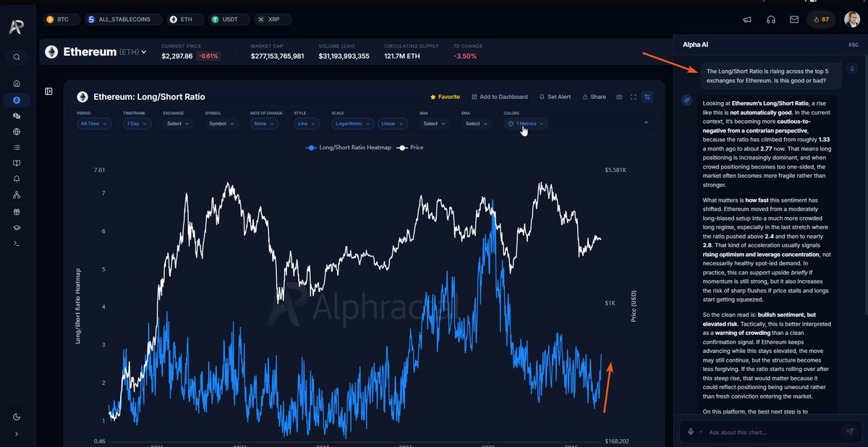
Task: Toggle the Favorite star for this chart
Action: (x=445, y=97)
